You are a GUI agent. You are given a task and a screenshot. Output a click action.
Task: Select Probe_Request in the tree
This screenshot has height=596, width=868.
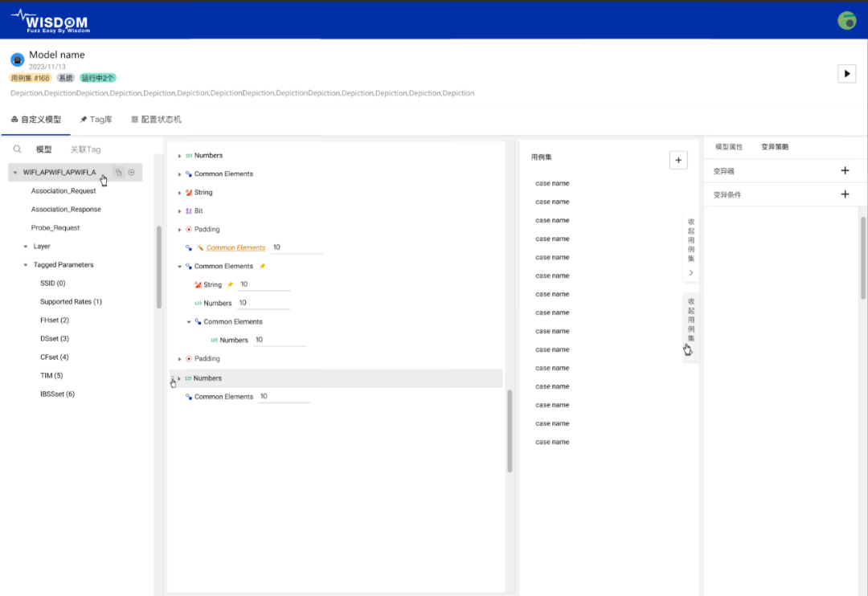55,227
